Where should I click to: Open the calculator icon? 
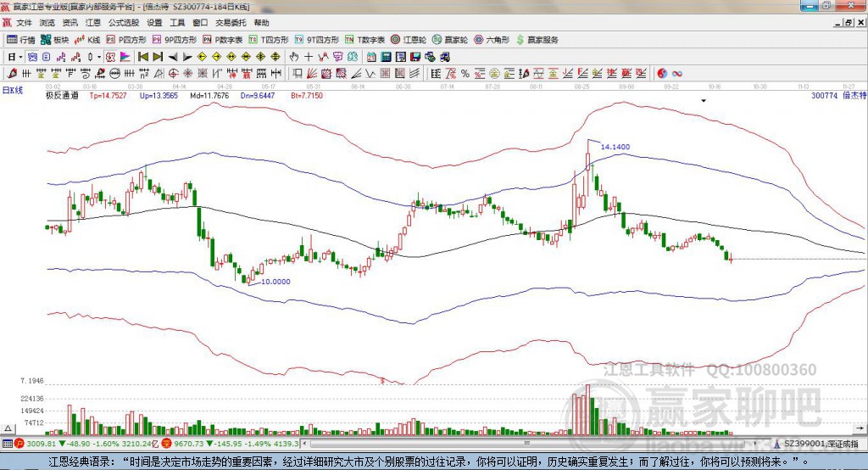tap(386, 57)
